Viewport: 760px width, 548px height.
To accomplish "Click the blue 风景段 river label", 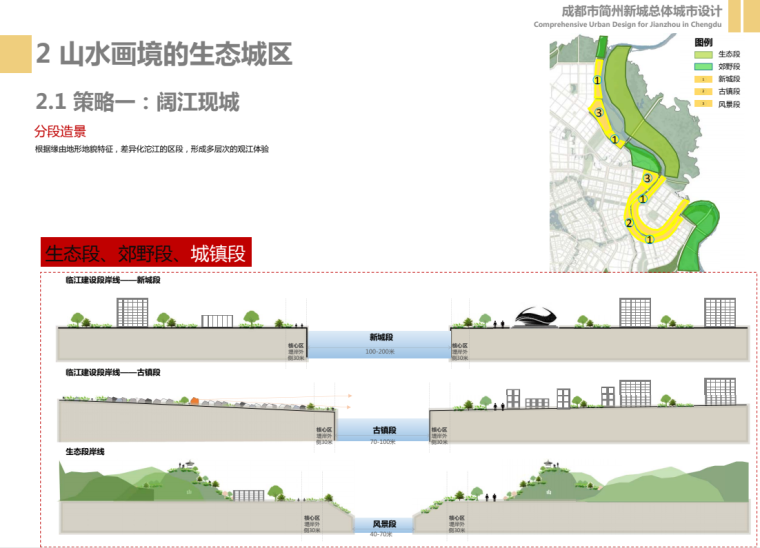I will point(383,523).
